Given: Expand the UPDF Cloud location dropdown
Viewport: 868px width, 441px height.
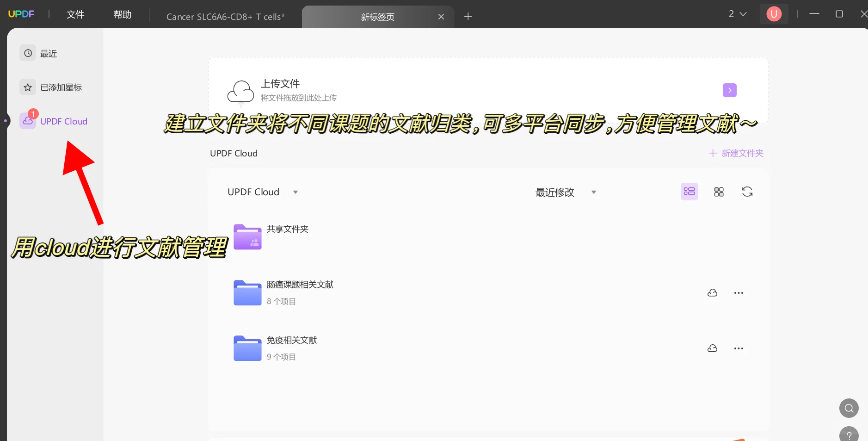Looking at the screenshot, I should point(295,192).
